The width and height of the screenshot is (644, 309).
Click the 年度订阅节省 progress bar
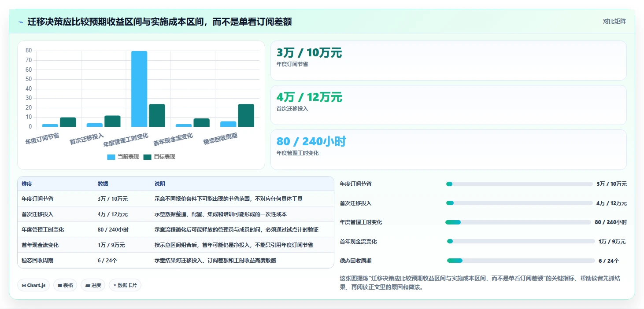click(x=519, y=184)
